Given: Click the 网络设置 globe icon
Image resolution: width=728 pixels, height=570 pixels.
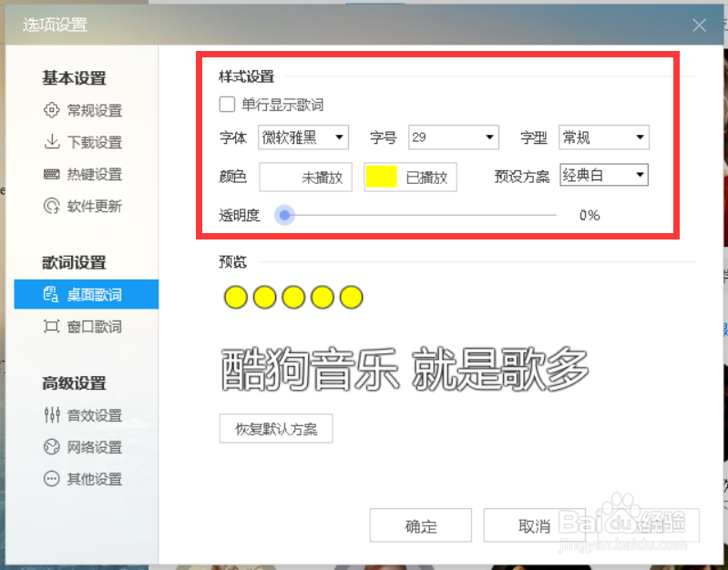Looking at the screenshot, I should click(x=52, y=446).
